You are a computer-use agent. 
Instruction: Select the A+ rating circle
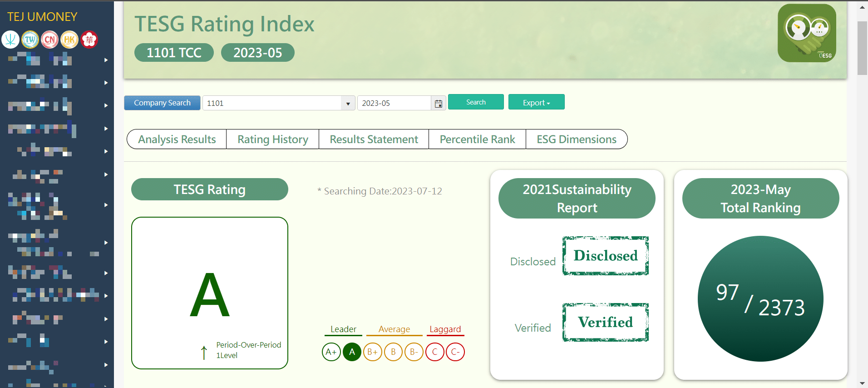coord(331,352)
